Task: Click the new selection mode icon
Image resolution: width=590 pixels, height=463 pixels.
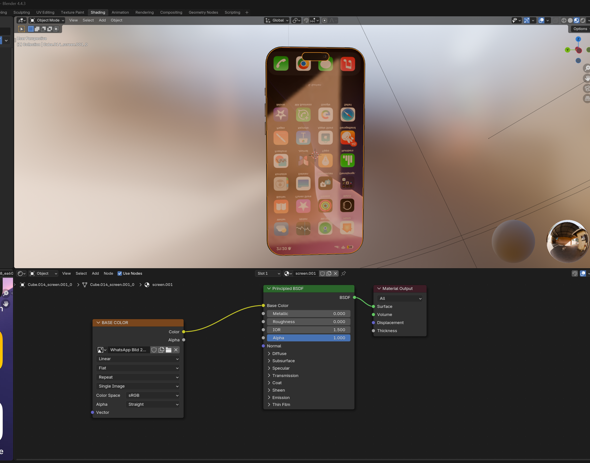Action: click(x=31, y=29)
